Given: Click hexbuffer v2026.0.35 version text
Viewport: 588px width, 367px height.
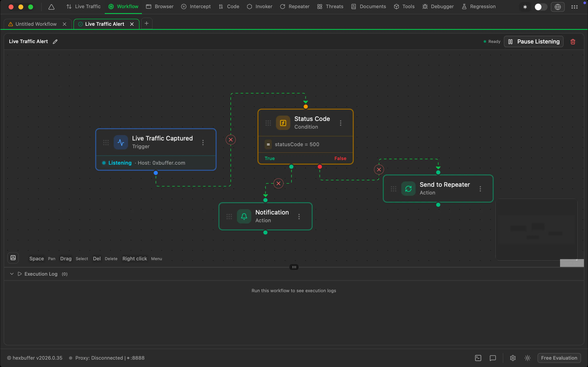Looking at the screenshot, I should 35,358.
